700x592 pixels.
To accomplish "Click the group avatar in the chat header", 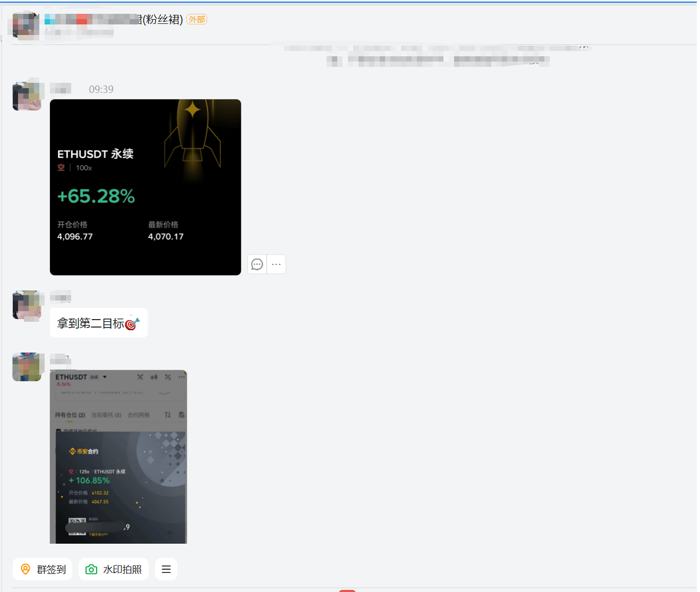I will [26, 25].
